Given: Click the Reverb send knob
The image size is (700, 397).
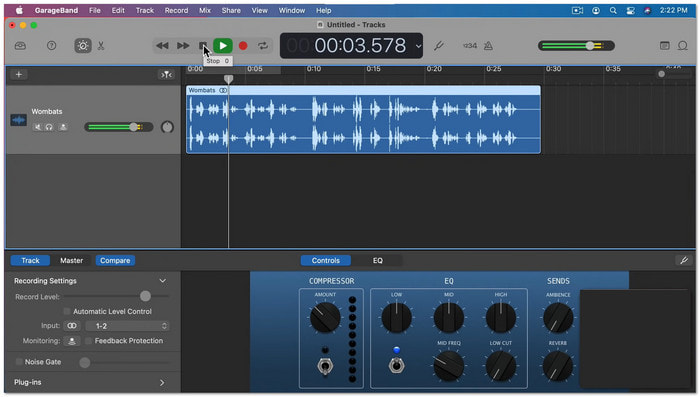Looking at the screenshot, I should click(x=558, y=366).
